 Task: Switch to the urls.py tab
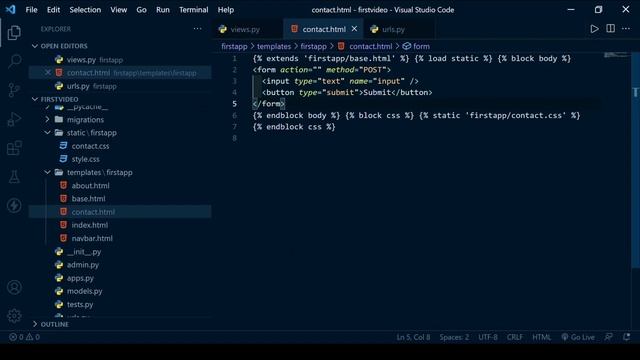[393, 29]
